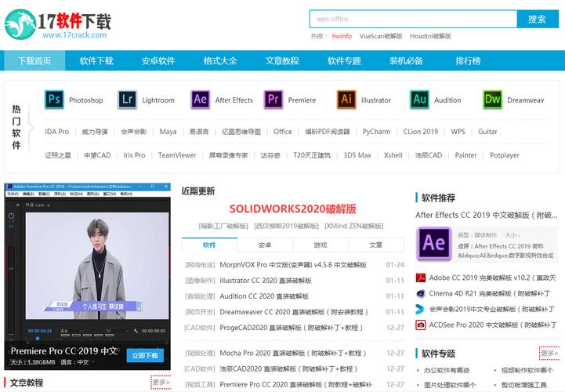Open the Dreamweaver Dw icon
Viewport: 565px width, 392px height.
pos(492,100)
